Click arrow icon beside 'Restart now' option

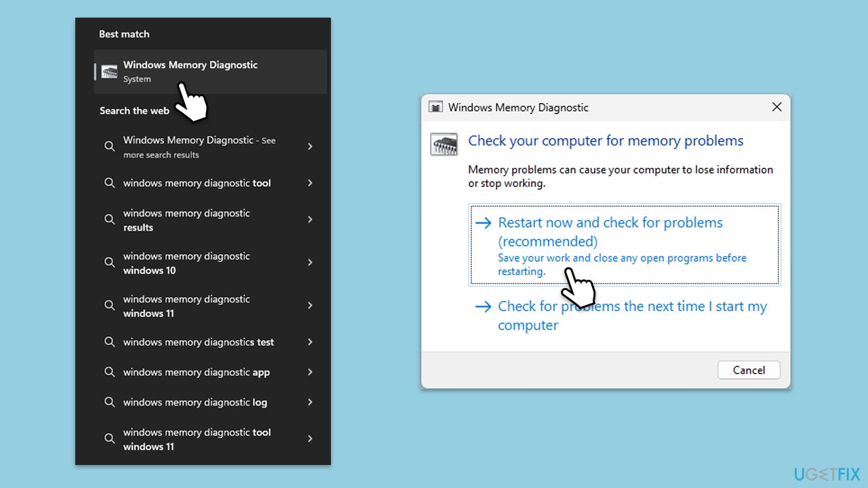point(483,223)
